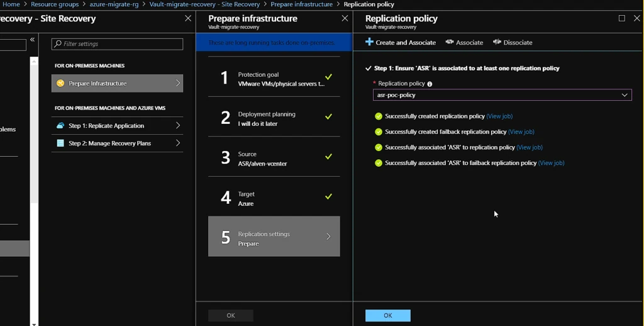Click the Deployment planning completed checkmark

[328, 117]
